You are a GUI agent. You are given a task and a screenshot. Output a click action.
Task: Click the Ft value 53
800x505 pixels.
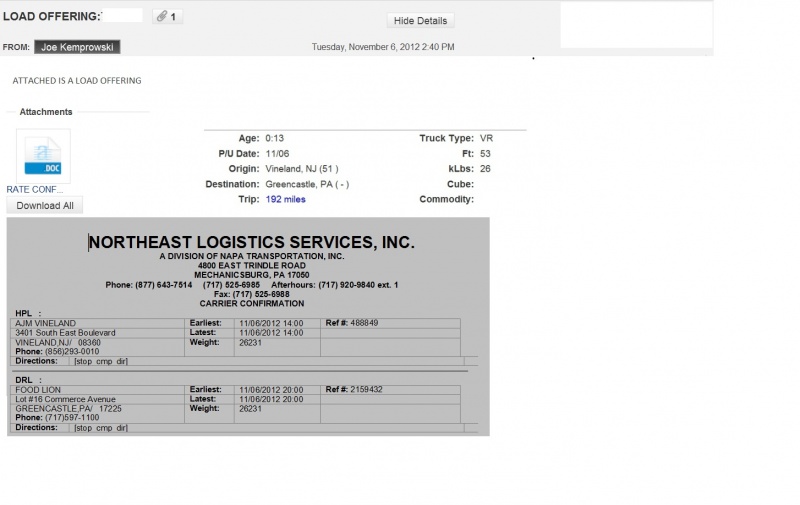[x=485, y=154]
